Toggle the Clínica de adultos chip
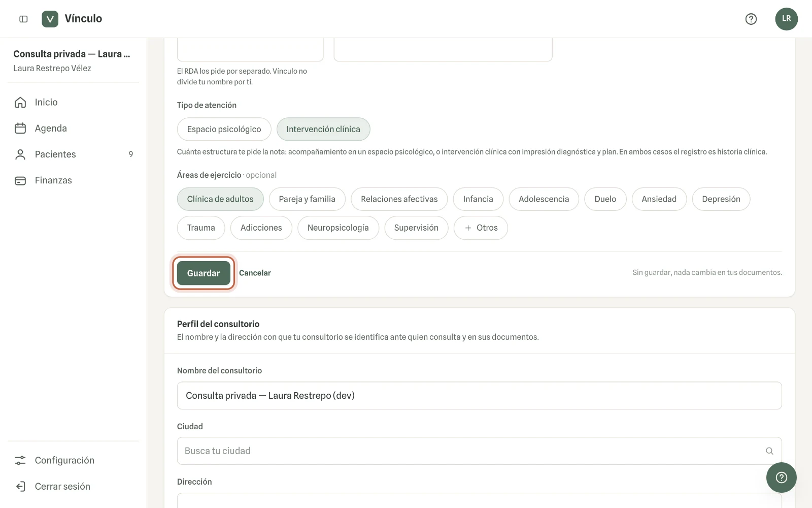Screen dimensions: 812x508 pyautogui.click(x=220, y=199)
